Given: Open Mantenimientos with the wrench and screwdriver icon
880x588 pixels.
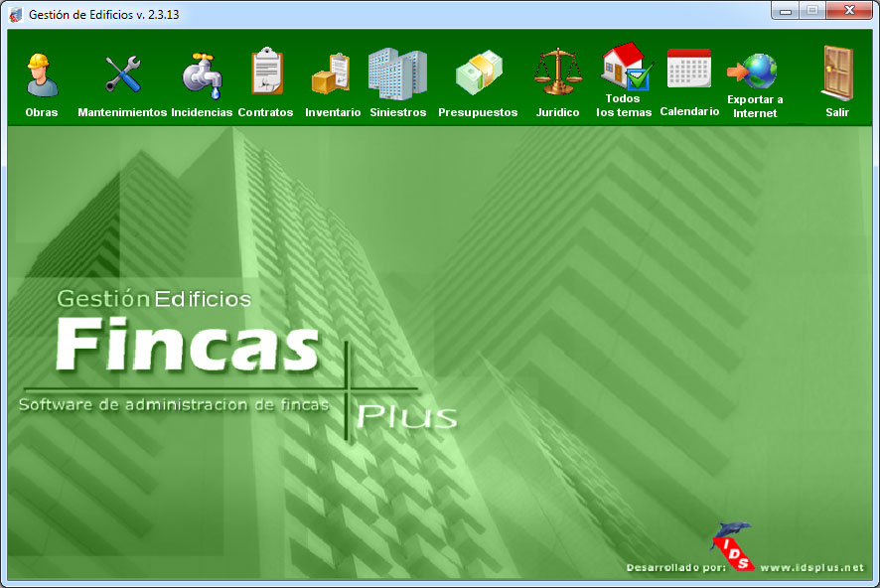Looking at the screenshot, I should coord(123,73).
